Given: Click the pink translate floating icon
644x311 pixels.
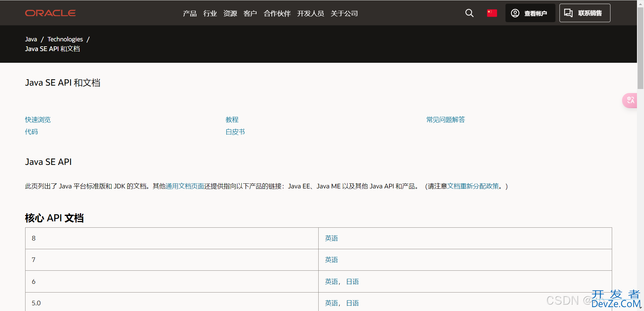Looking at the screenshot, I should point(630,100).
